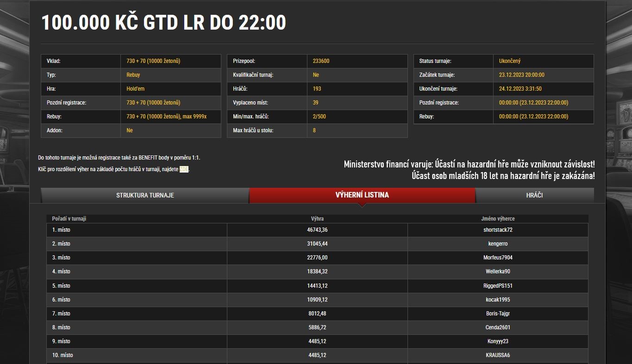This screenshot has height=364, width=632.
Task: Click the Prizepool value 233600
Action: (321, 61)
